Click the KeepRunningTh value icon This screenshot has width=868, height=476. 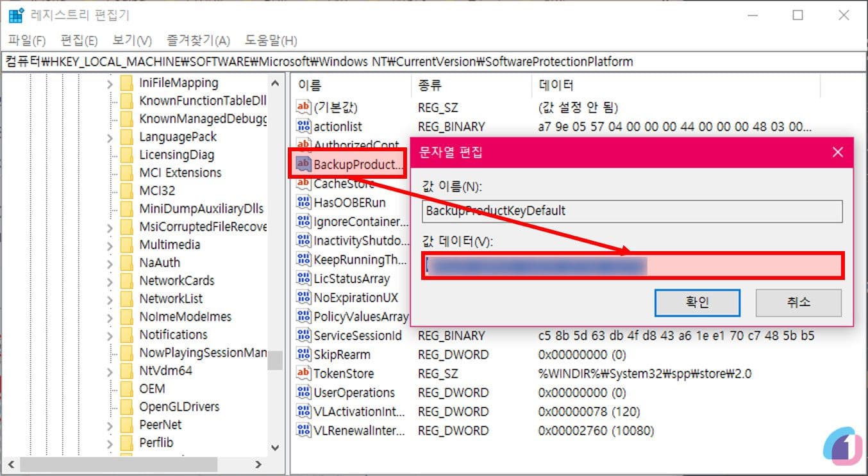click(x=303, y=259)
